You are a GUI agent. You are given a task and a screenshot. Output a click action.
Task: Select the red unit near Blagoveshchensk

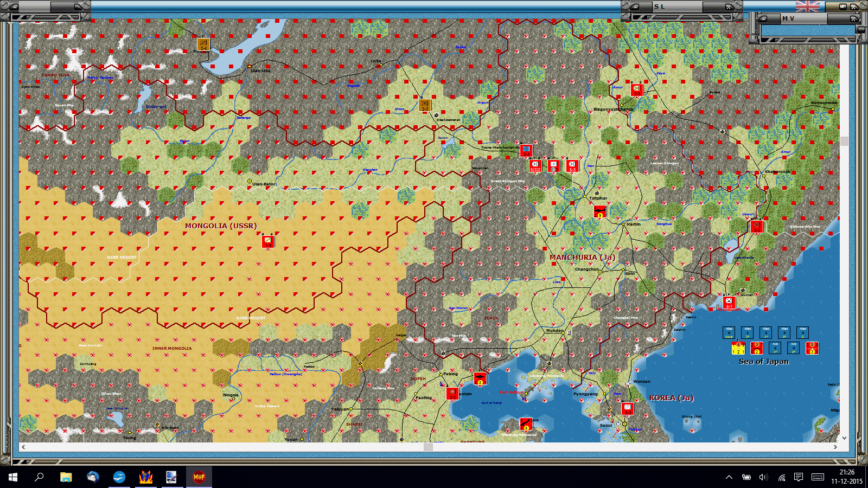[x=637, y=89]
